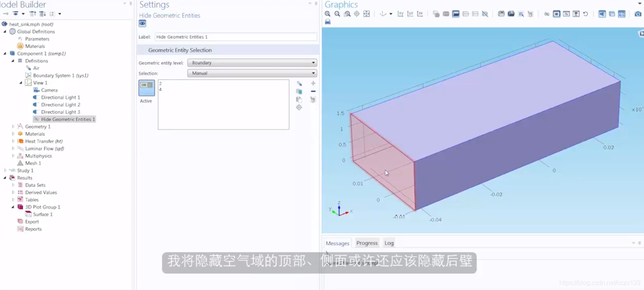644x290 pixels.
Task: Click the Model Builder Show eye icon
Action: click(16, 14)
